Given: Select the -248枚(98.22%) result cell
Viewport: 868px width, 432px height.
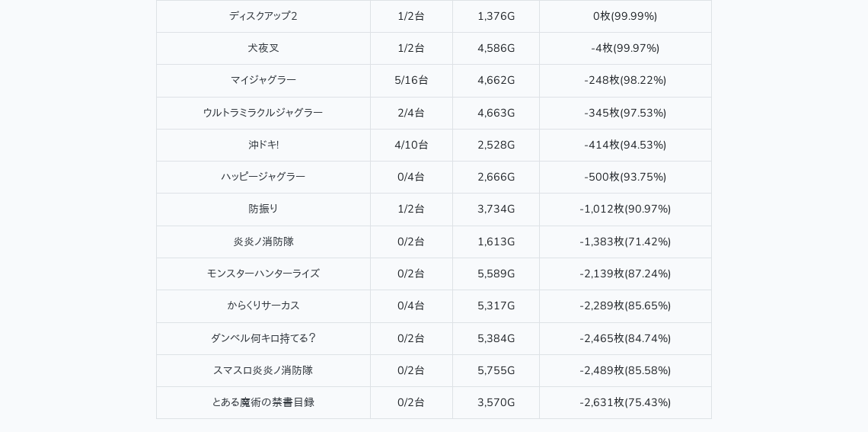Looking at the screenshot, I should (x=625, y=80).
